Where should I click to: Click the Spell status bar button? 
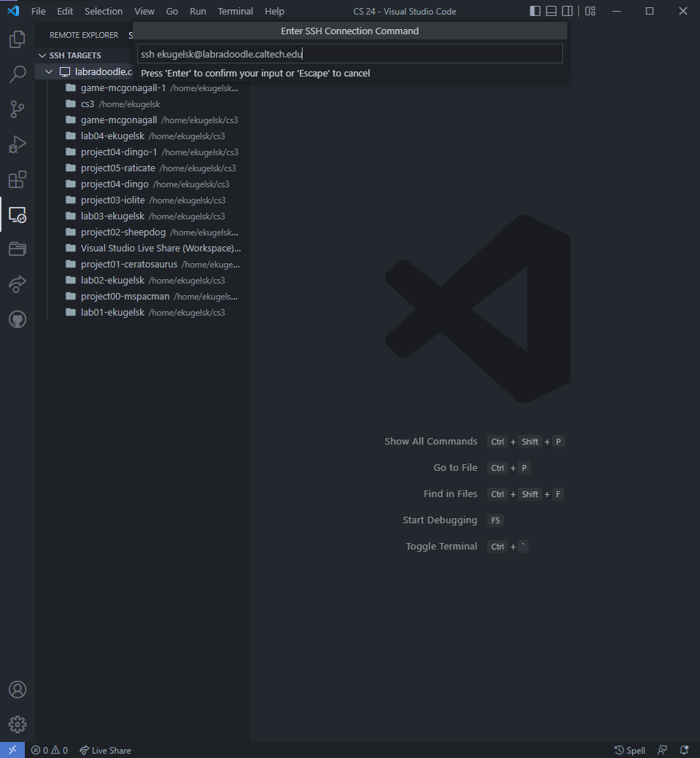(630, 750)
